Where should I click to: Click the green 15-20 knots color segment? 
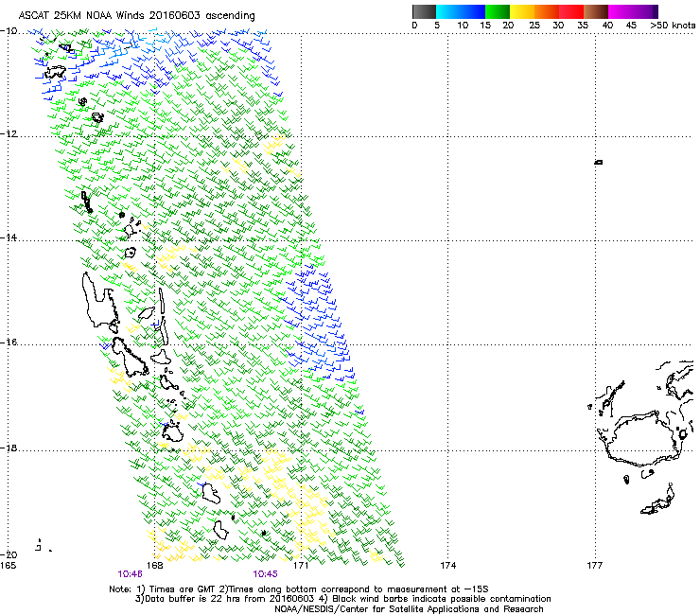coord(498,11)
